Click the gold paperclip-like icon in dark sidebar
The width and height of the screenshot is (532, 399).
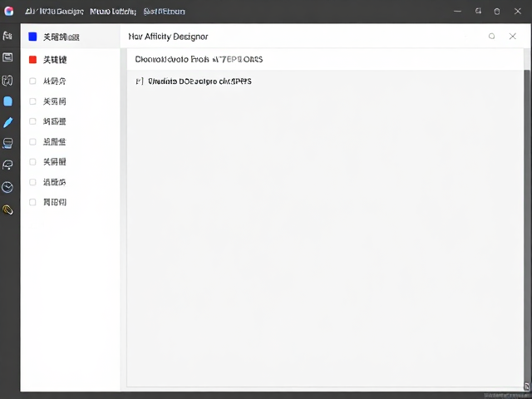[x=7, y=210]
